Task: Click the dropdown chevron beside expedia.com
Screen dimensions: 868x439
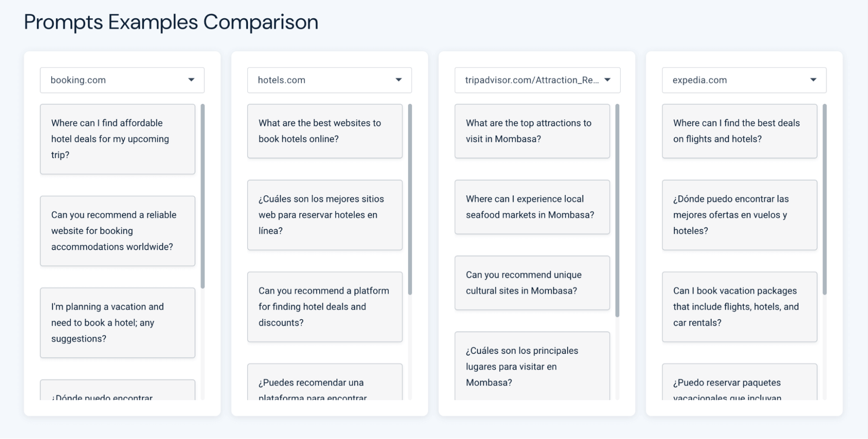Action: (813, 80)
